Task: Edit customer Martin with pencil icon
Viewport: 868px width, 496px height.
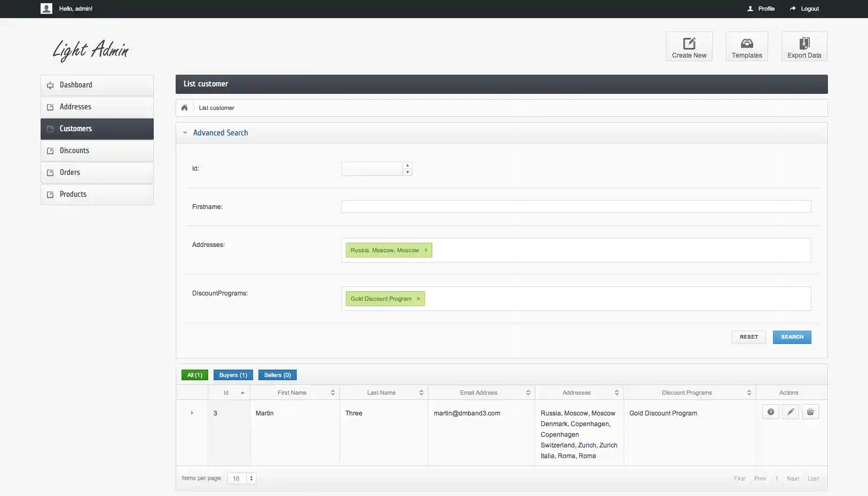Action: (x=791, y=412)
